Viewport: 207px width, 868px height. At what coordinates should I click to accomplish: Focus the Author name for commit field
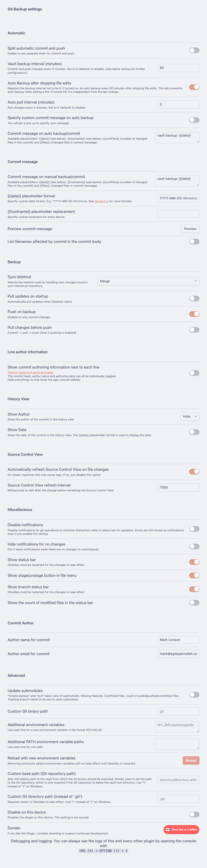(178, 640)
